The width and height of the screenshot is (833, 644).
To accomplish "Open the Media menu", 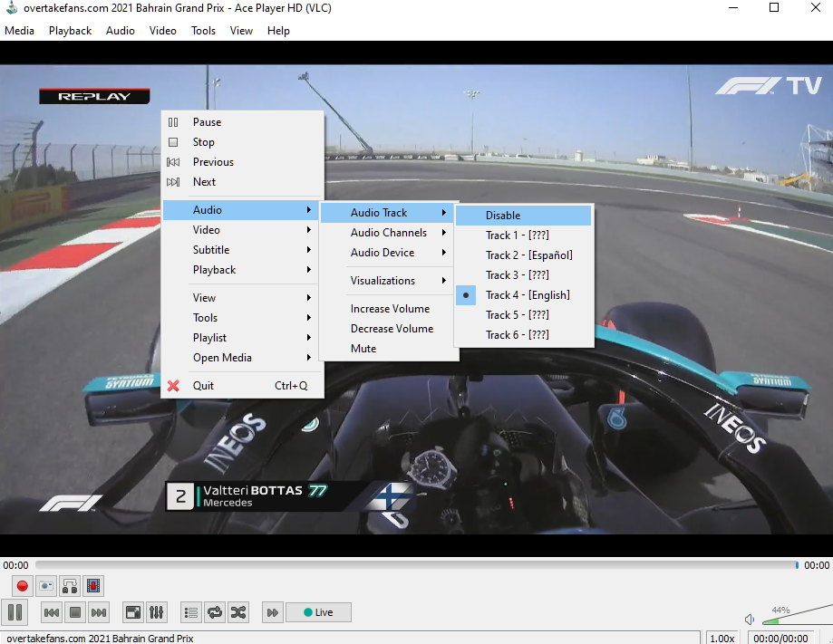I will [19, 31].
